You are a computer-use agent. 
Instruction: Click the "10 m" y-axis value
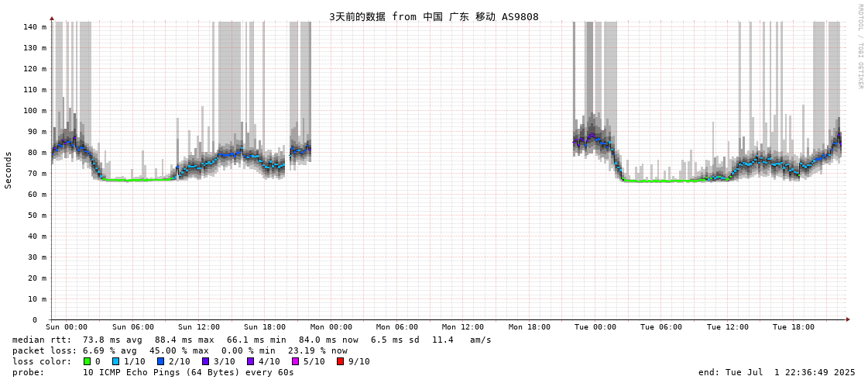click(38, 298)
